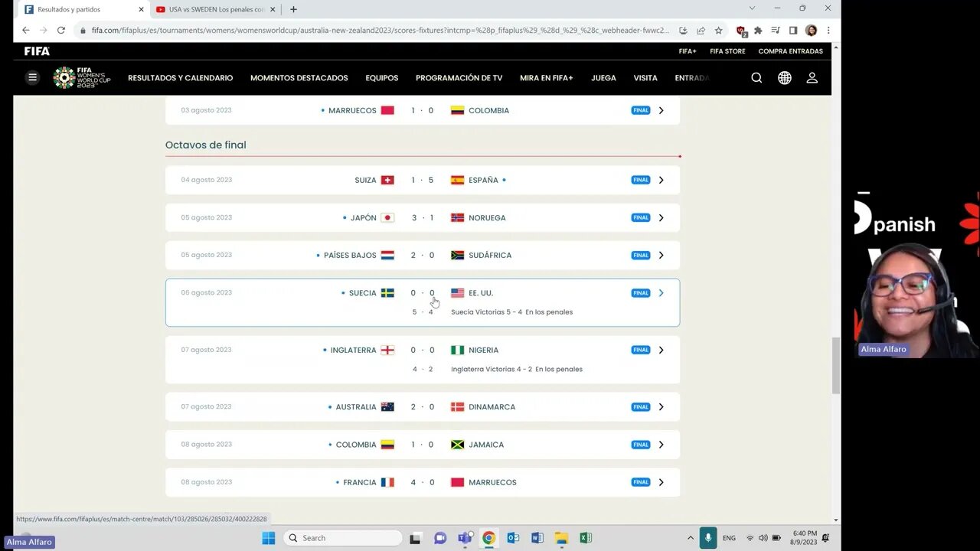The height and width of the screenshot is (551, 980).
Task: Expand the Marruecos vs Colombia match
Action: click(661, 110)
